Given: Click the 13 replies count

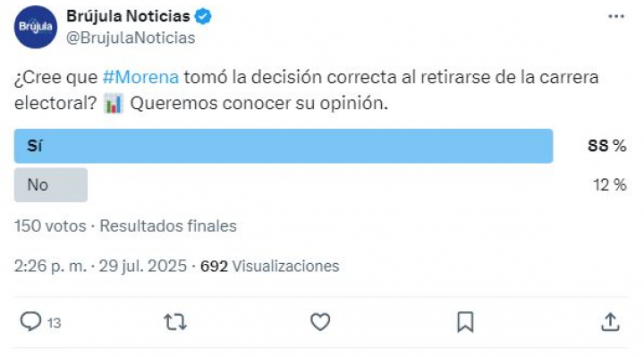Looking at the screenshot, I should coord(54,323).
